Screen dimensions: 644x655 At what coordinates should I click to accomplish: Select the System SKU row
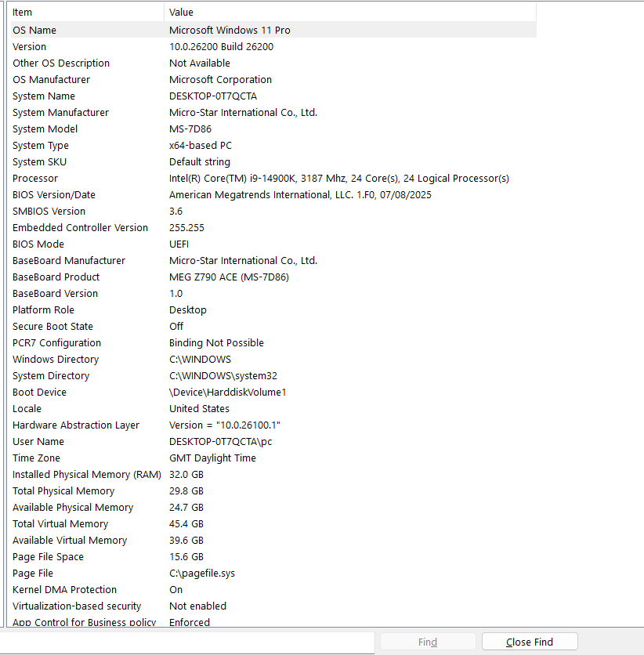pos(273,161)
